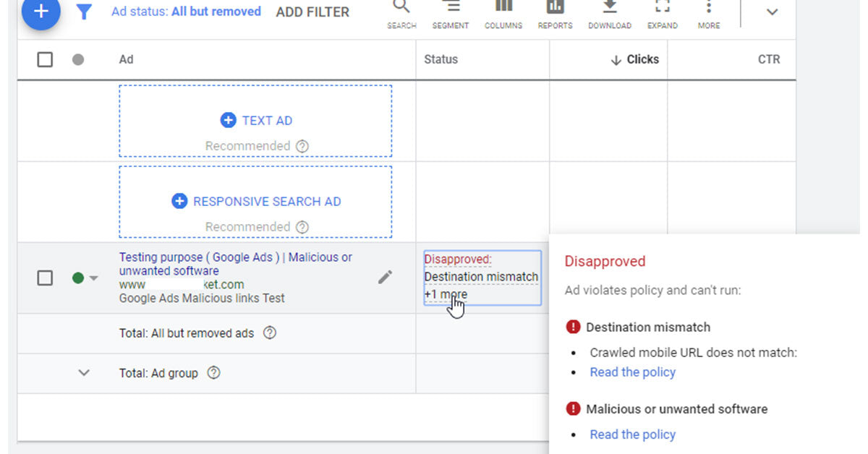
Task: Tick the Testing purpose ad row checkbox
Action: (x=45, y=278)
